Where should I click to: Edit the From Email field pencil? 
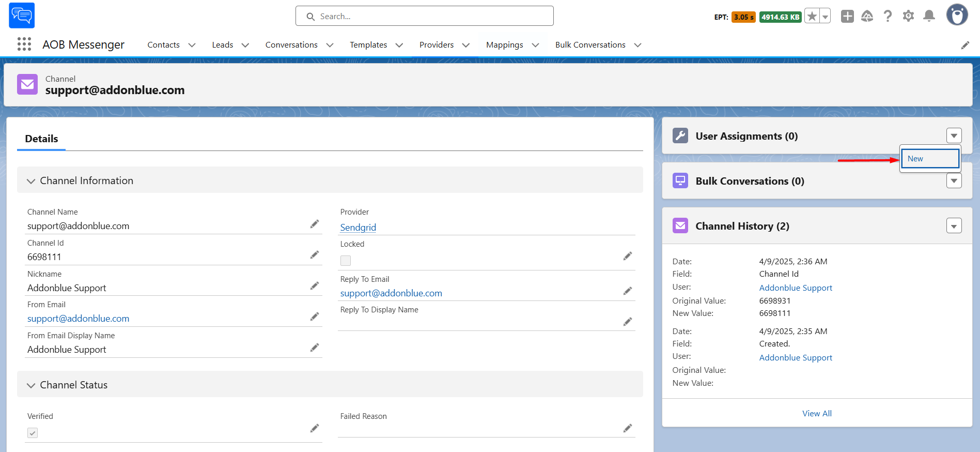(315, 317)
